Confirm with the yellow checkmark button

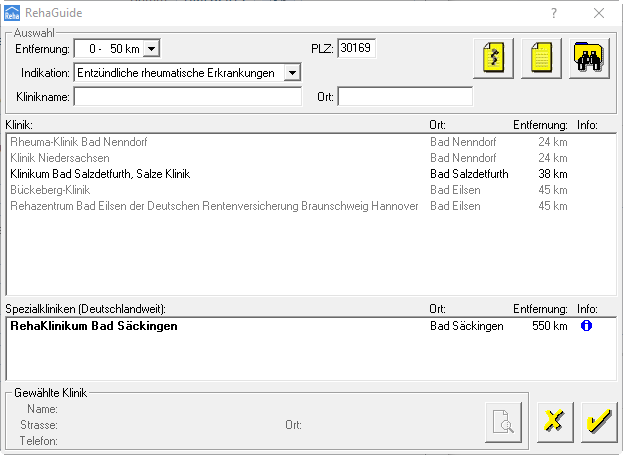pos(599,422)
